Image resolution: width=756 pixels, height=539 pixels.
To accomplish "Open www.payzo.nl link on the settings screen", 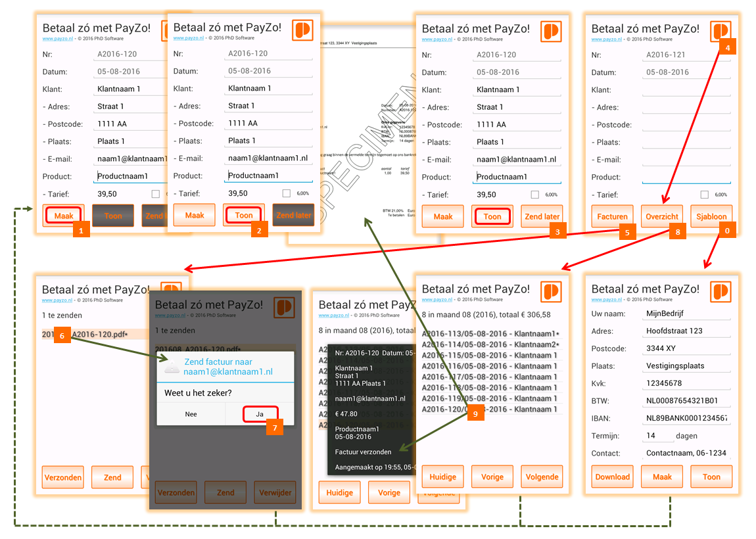I will coord(607,299).
